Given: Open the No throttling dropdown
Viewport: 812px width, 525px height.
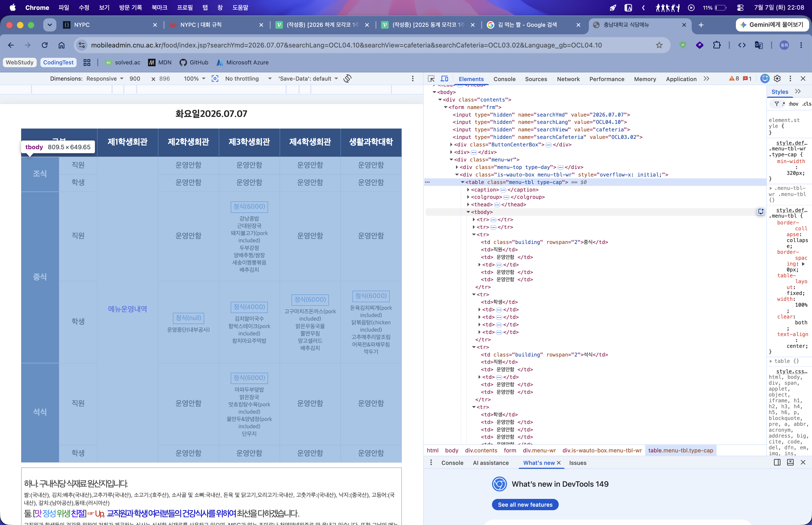Looking at the screenshot, I should [248, 79].
